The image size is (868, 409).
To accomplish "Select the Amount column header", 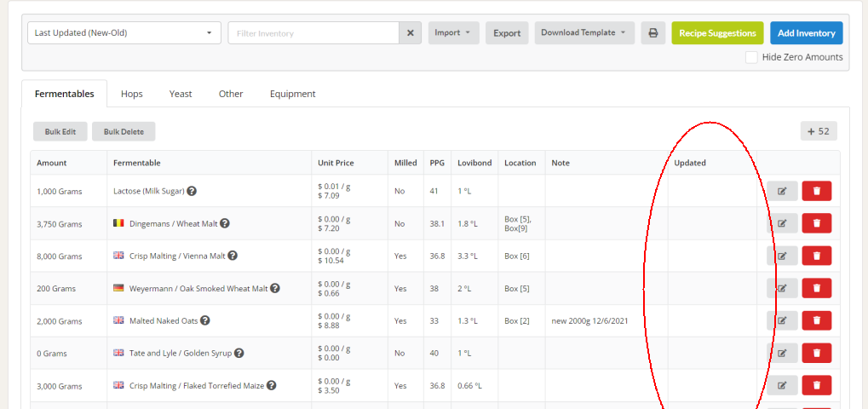I will coord(51,164).
